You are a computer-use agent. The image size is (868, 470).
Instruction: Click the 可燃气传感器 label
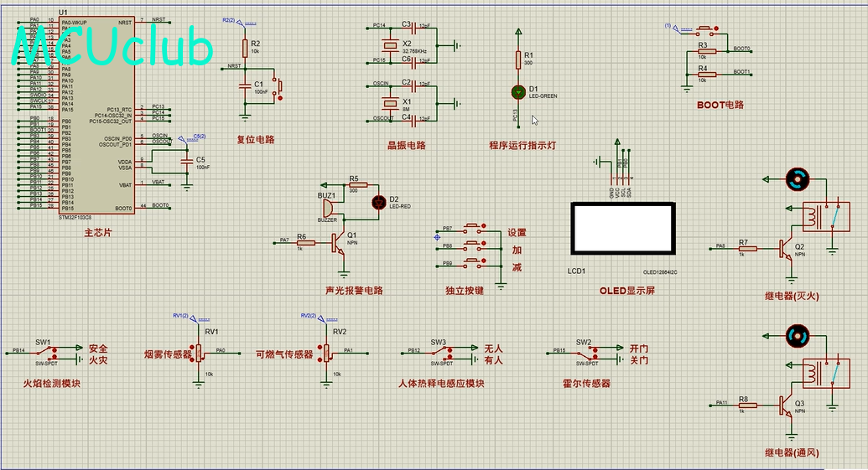coord(284,354)
